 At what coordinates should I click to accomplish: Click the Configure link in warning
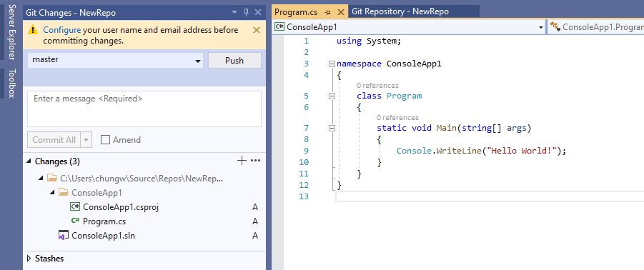(x=62, y=30)
